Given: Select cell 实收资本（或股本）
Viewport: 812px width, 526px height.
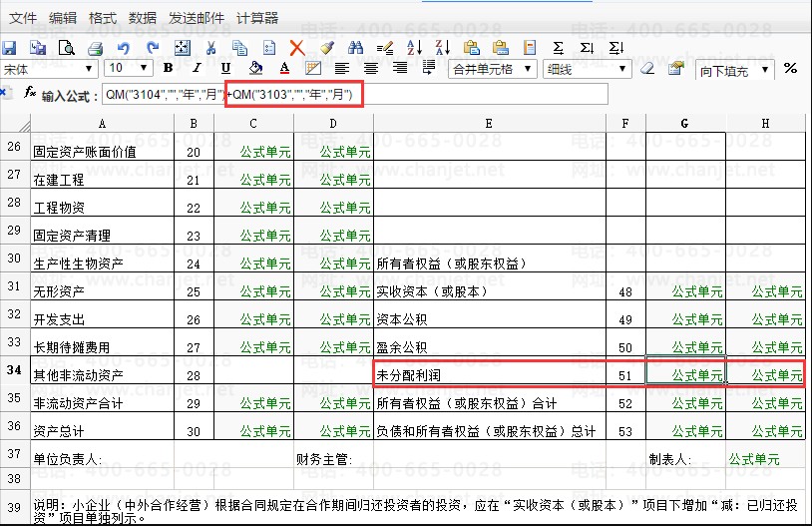Looking at the screenshot, I should (x=490, y=286).
